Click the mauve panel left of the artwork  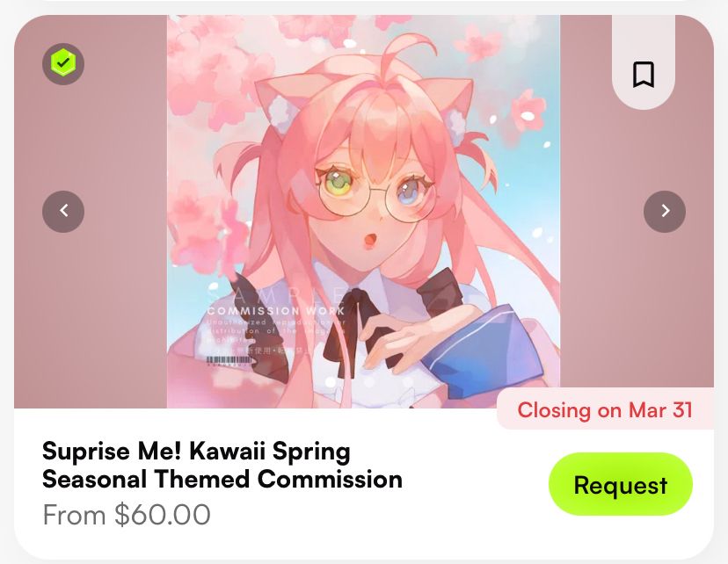pyautogui.click(x=91, y=301)
